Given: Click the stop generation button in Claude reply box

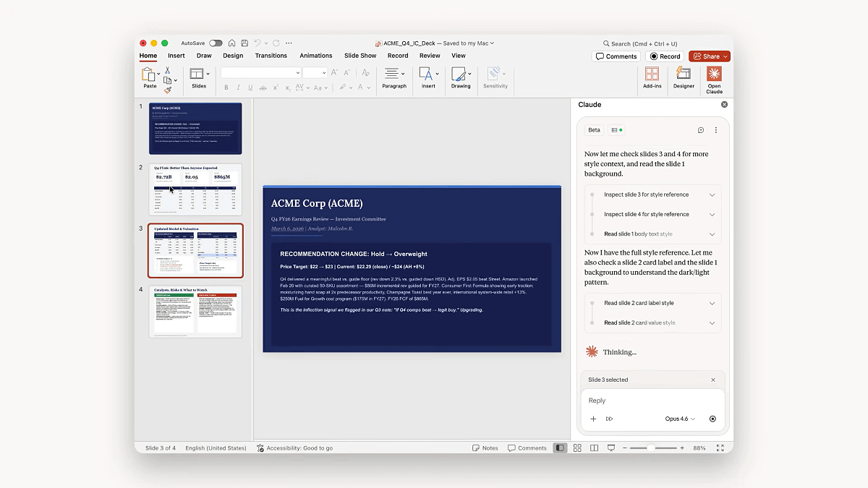Looking at the screenshot, I should tap(712, 419).
